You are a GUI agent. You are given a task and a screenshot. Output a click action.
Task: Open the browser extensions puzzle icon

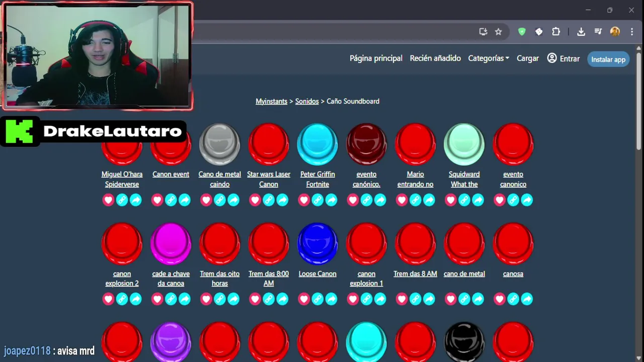[x=556, y=32]
